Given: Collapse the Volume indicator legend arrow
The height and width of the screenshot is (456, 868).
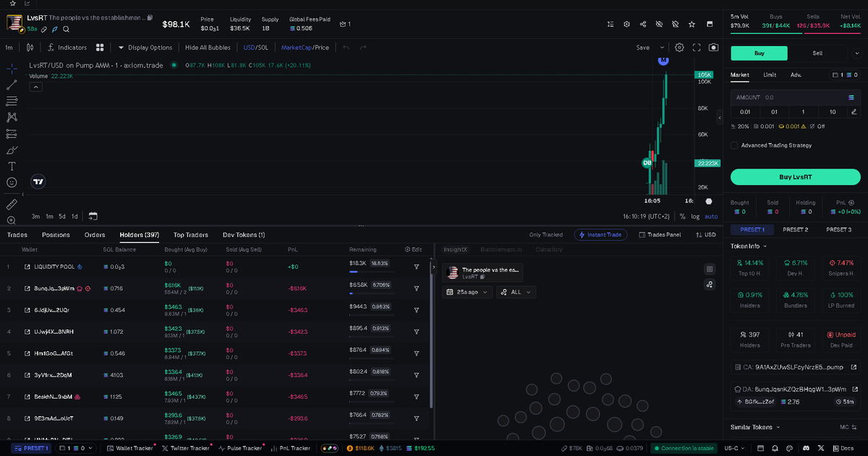Looking at the screenshot, I should (35, 87).
